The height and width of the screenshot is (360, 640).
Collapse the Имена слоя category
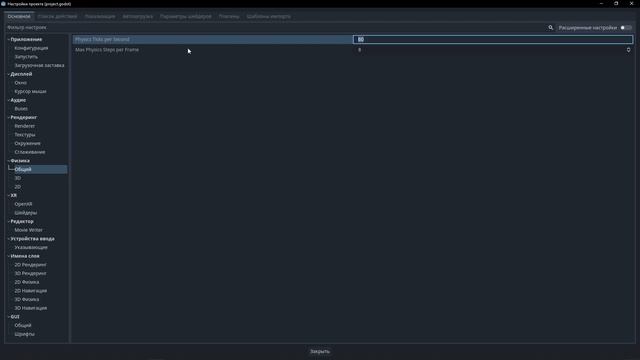pos(9,256)
